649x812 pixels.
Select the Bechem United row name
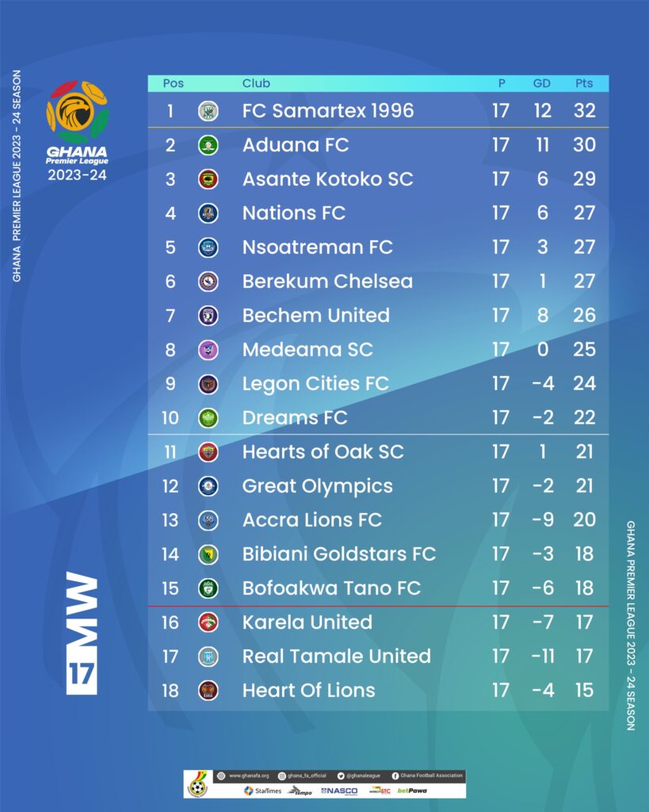(x=315, y=316)
